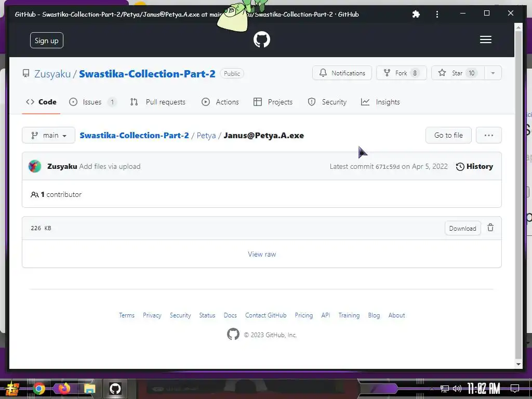Expand the star list dropdown arrow
The image size is (532, 399).
(x=493, y=73)
